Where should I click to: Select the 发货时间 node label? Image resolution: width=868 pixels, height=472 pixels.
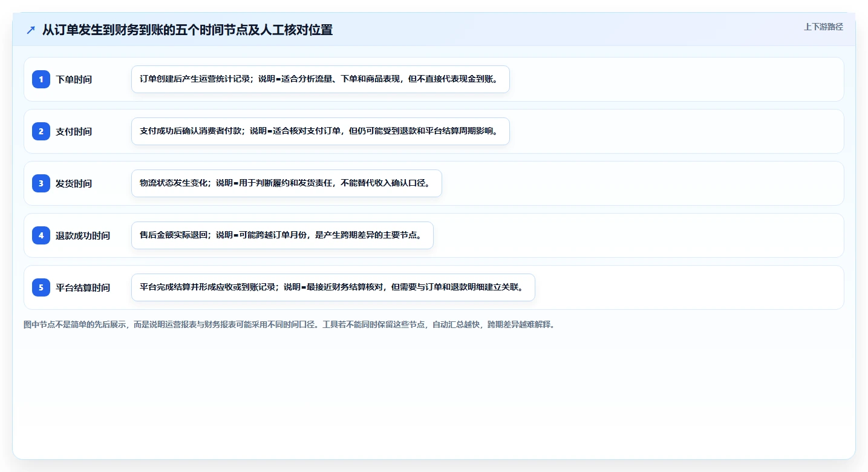(74, 183)
